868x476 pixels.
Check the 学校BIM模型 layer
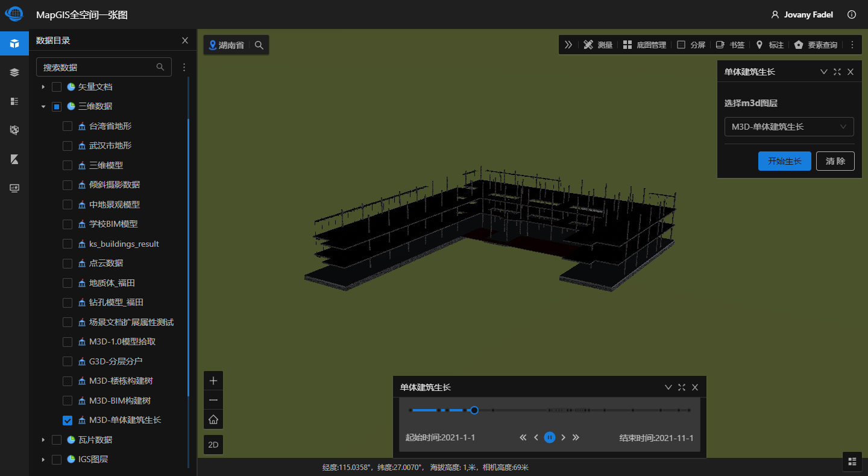point(68,224)
